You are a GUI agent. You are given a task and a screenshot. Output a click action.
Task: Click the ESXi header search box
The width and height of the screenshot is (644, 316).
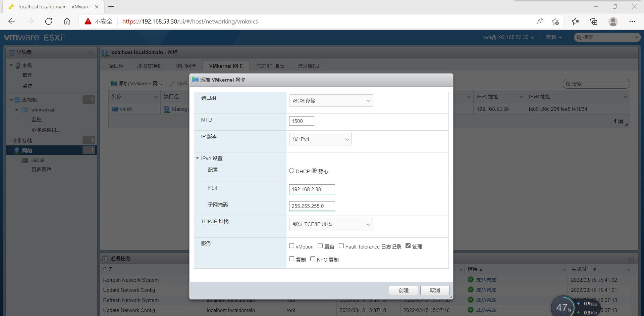607,37
